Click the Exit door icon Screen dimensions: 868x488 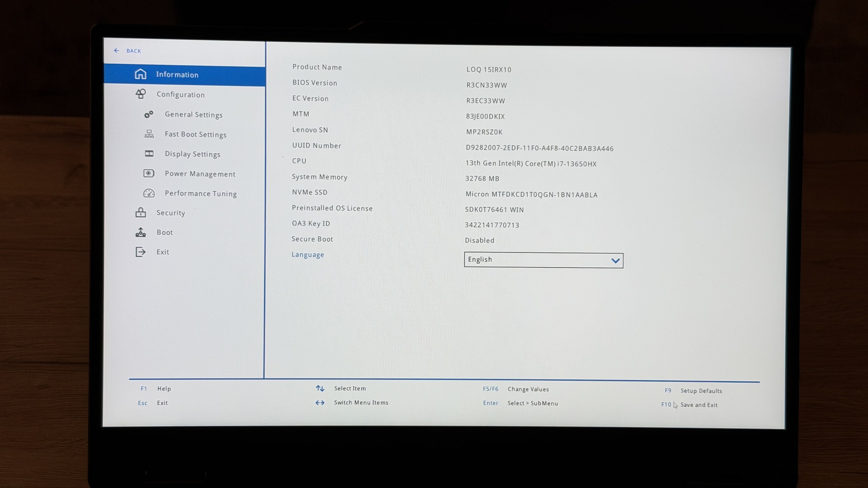pos(141,252)
